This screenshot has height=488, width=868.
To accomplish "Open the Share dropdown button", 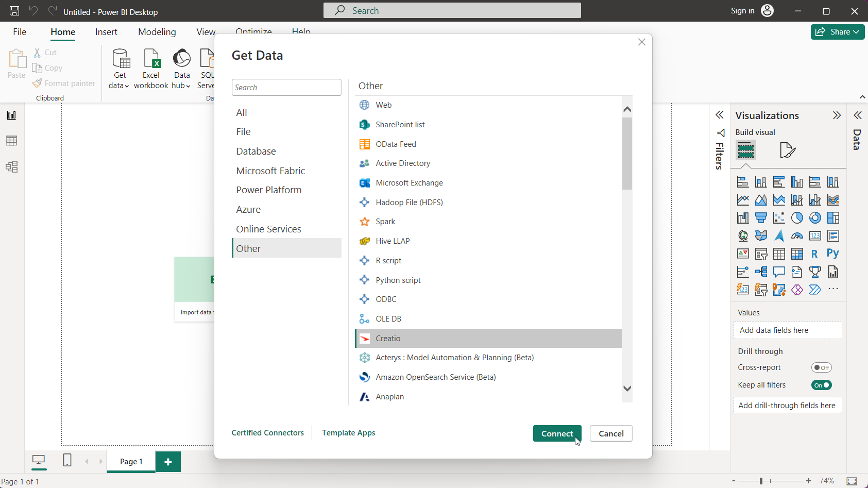I will [x=838, y=32].
